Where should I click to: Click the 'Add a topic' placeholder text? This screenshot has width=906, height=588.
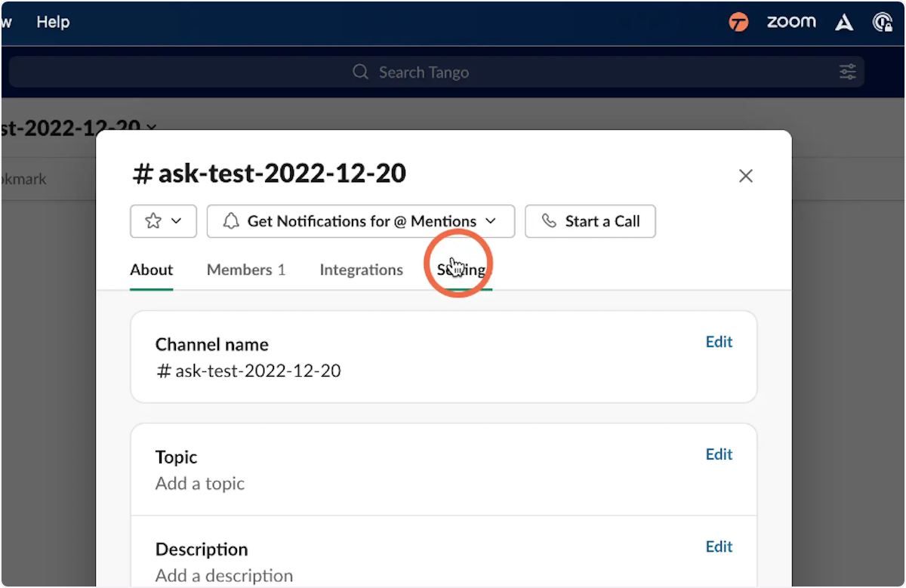tap(200, 484)
